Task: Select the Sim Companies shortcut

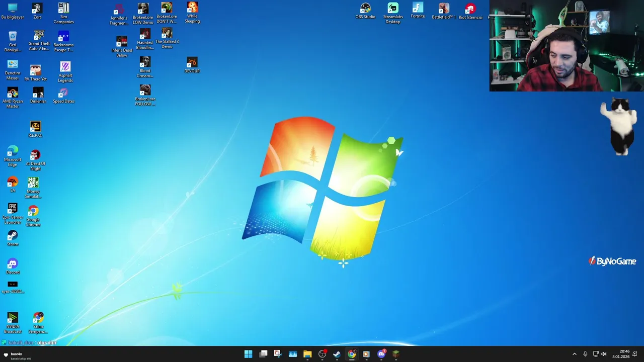Action: [63, 13]
